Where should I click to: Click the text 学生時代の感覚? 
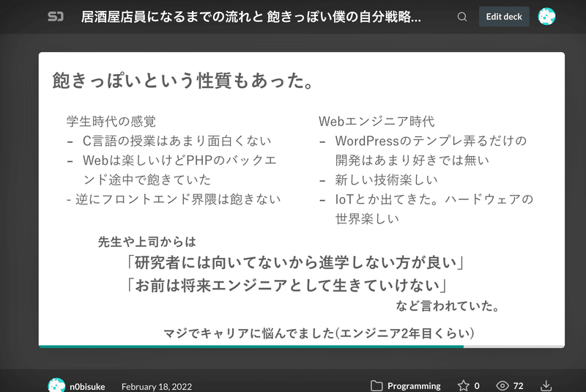(111, 121)
